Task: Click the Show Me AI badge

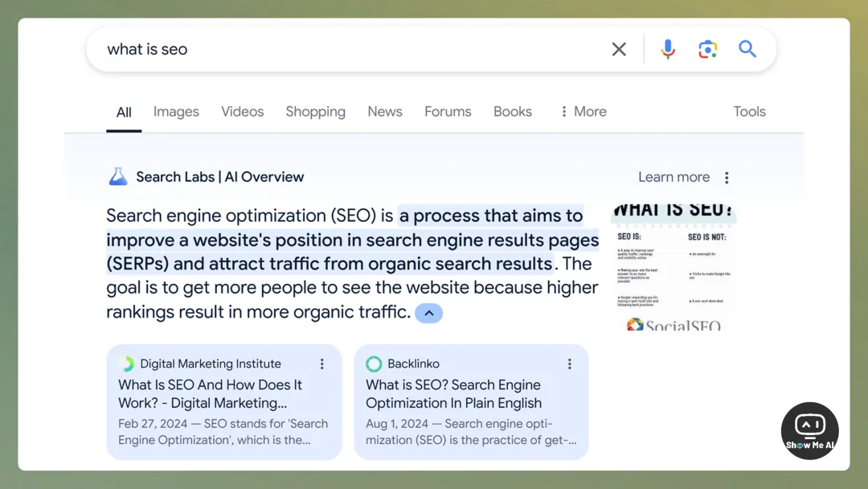Action: point(810,431)
